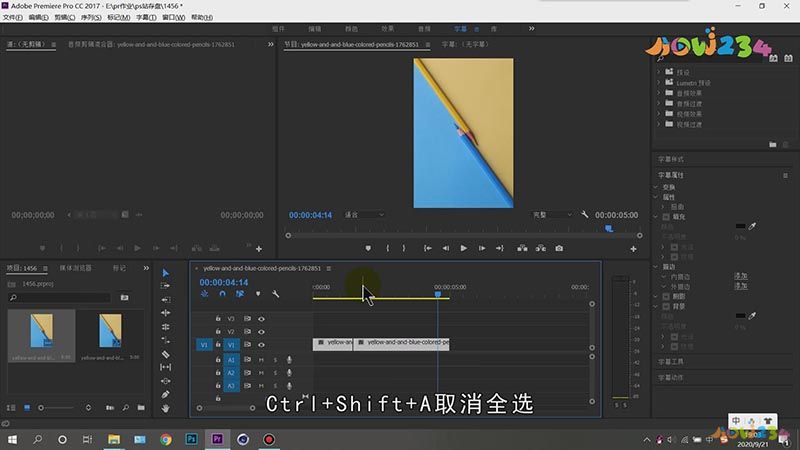Switch to Color workspace tab
The height and width of the screenshot is (450, 800).
(352, 29)
